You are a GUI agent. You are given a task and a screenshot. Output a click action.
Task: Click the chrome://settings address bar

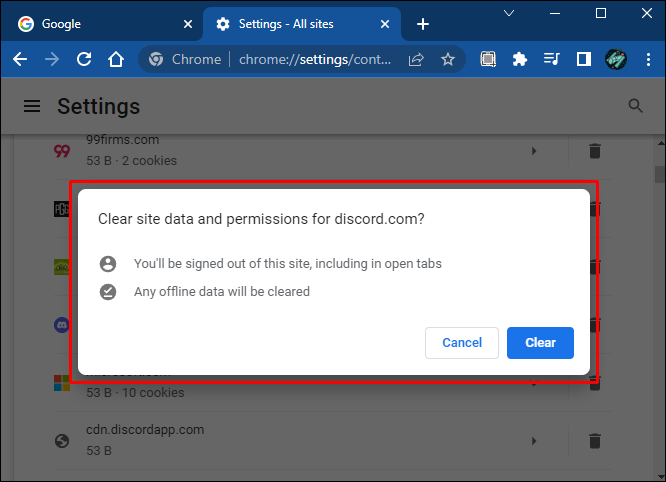[314, 59]
